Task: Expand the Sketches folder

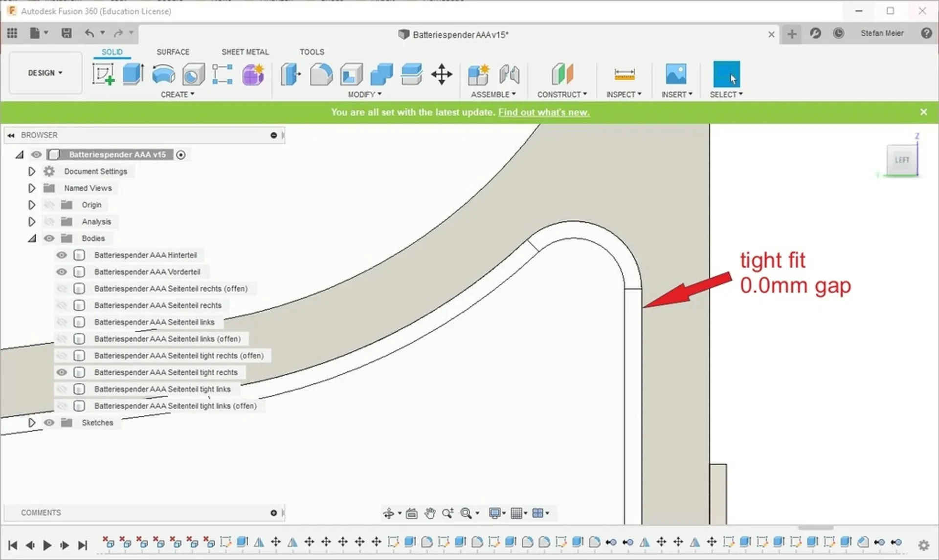Action: coord(32,423)
